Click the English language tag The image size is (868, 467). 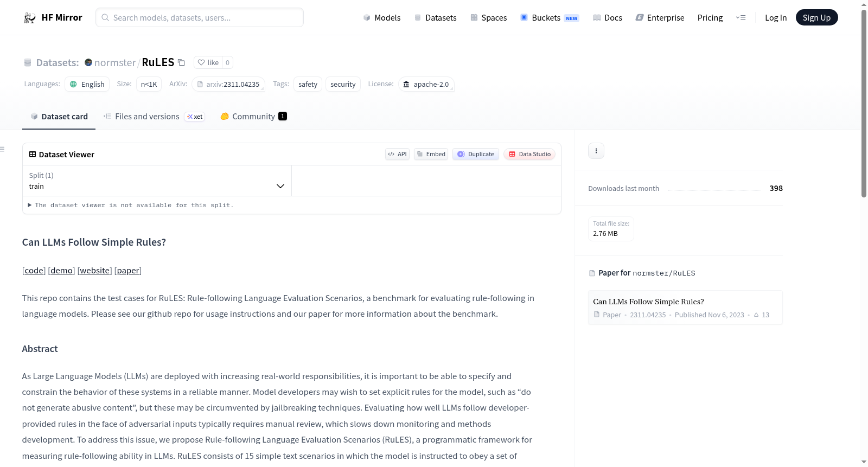pos(87,84)
